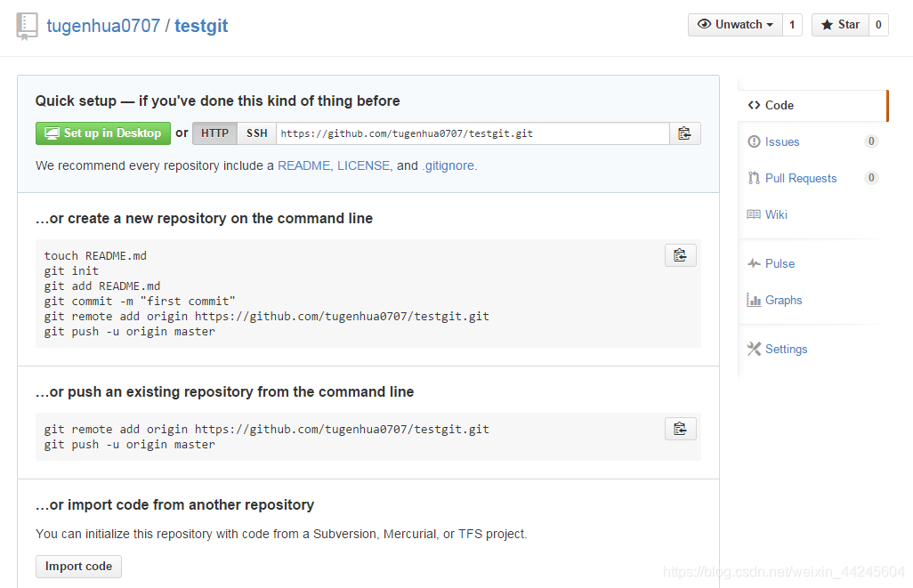Open the Wiki page

pos(775,214)
